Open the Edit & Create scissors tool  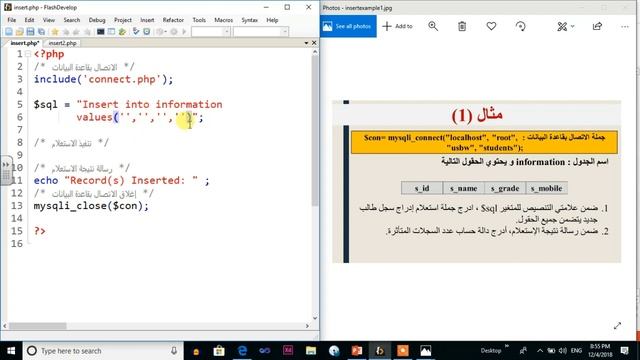pyautogui.click(x=562, y=26)
